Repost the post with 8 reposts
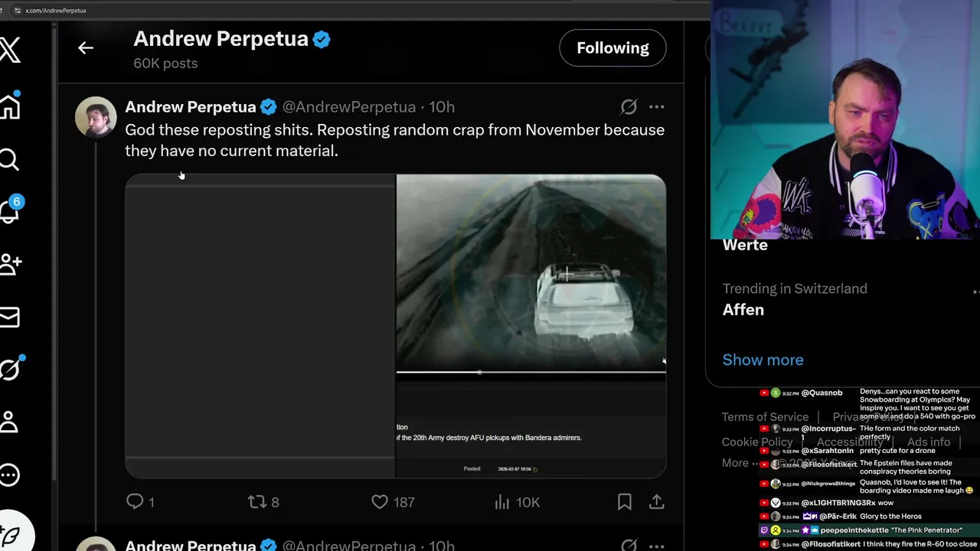This screenshot has width=980, height=551. point(263,502)
